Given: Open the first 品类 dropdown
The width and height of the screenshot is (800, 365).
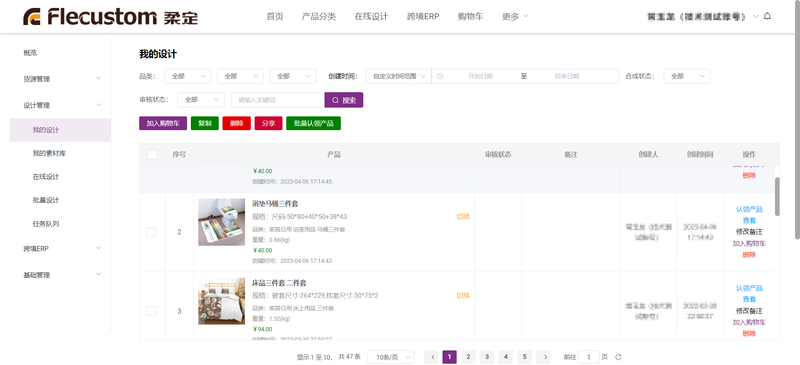Looking at the screenshot, I should coord(187,76).
